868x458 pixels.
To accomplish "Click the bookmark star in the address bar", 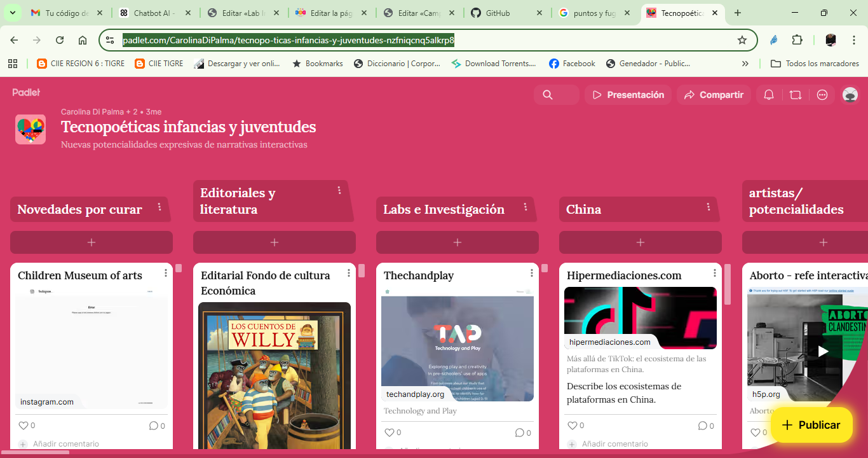I will click(742, 39).
